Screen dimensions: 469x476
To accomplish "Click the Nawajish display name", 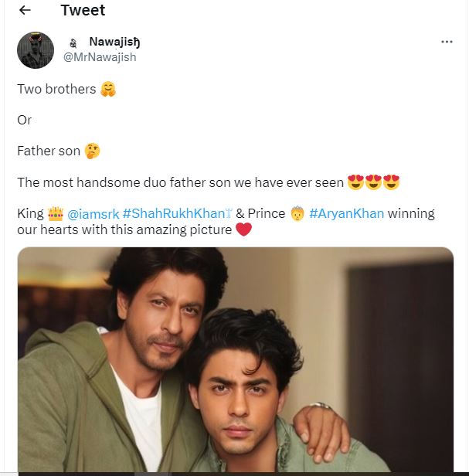I will (x=120, y=42).
